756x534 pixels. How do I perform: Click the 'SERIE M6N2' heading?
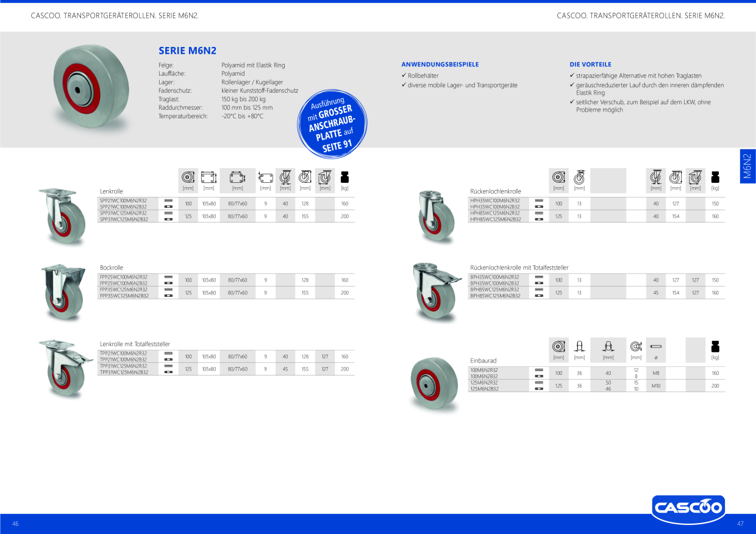[188, 51]
